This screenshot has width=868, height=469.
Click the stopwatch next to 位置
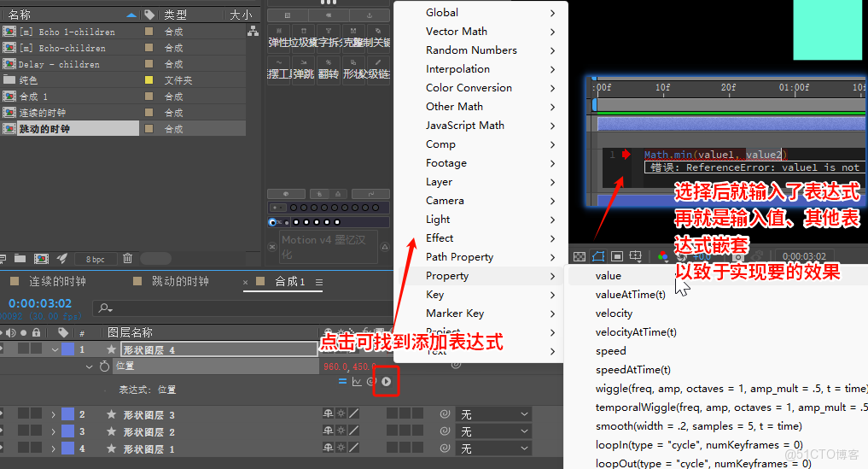[104, 366]
